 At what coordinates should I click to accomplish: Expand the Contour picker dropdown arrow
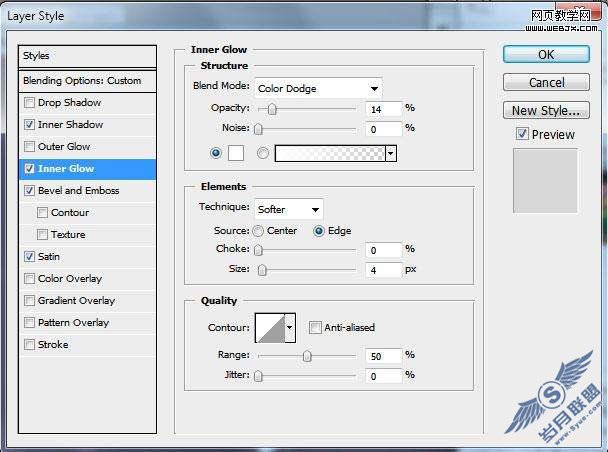290,328
